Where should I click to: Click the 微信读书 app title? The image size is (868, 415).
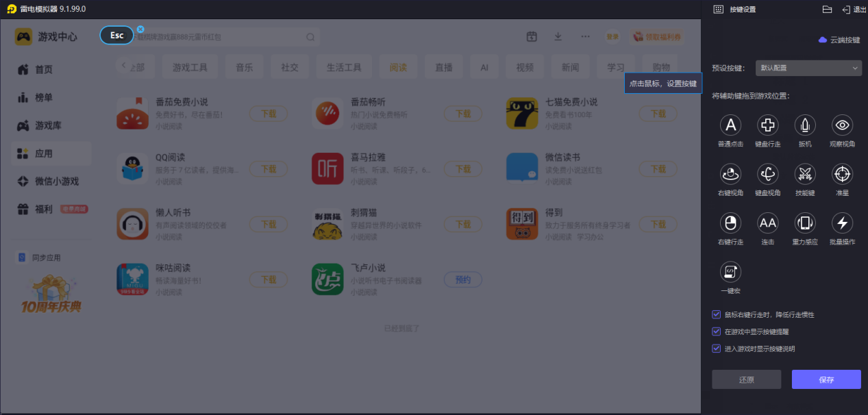click(x=562, y=158)
